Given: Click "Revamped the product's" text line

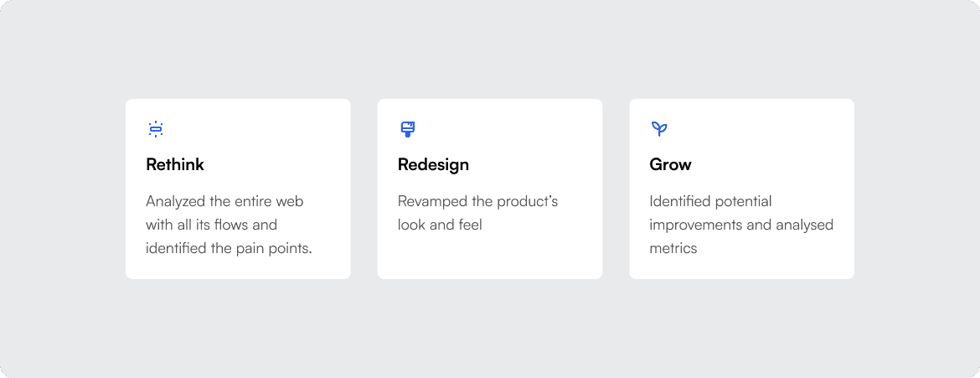Looking at the screenshot, I should (477, 201).
